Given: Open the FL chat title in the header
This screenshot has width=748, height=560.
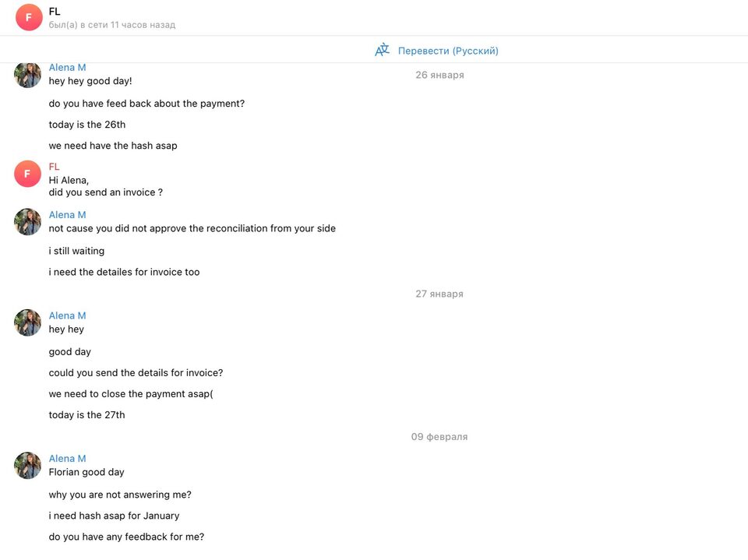Looking at the screenshot, I should pos(55,12).
